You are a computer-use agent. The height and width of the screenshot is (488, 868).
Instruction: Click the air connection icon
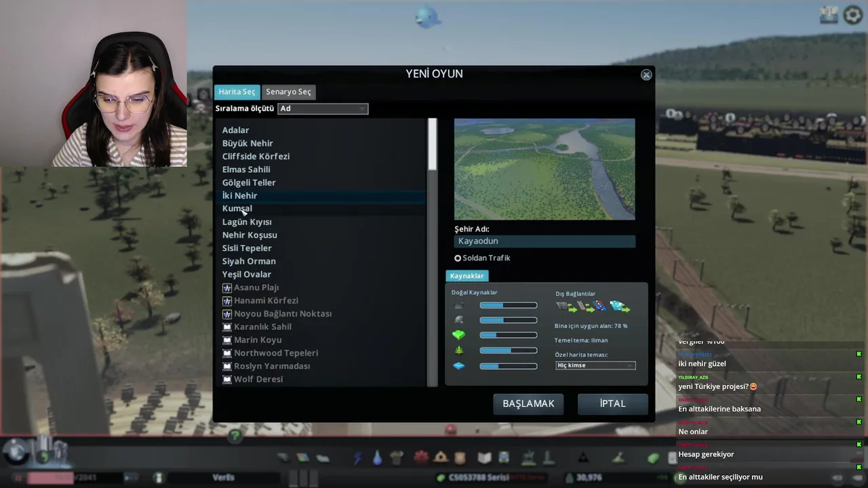pos(620,307)
